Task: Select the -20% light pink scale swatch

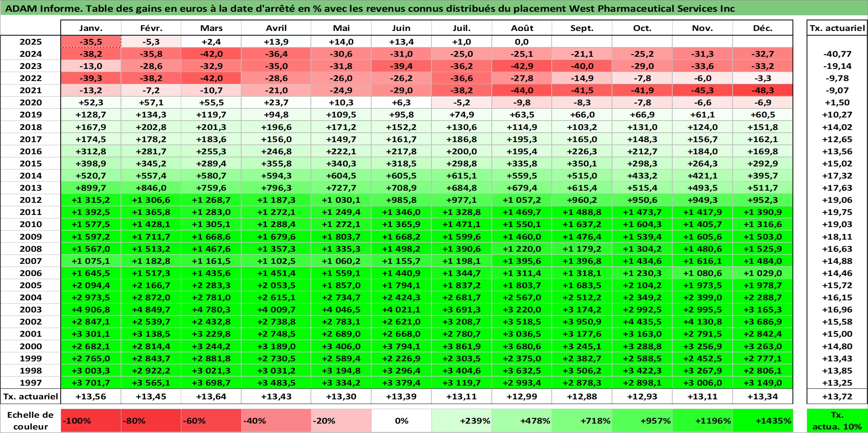Action: 341,420
